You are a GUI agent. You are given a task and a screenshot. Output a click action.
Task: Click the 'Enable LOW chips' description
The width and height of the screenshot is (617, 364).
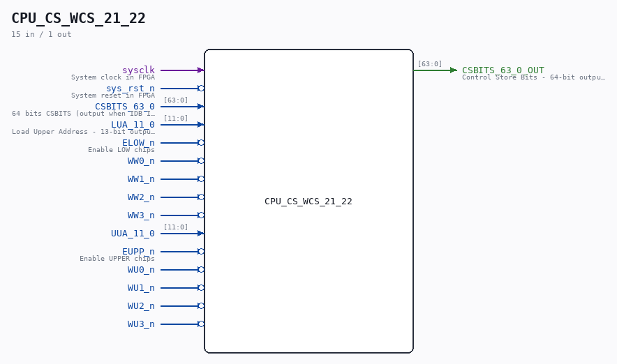(x=121, y=150)
